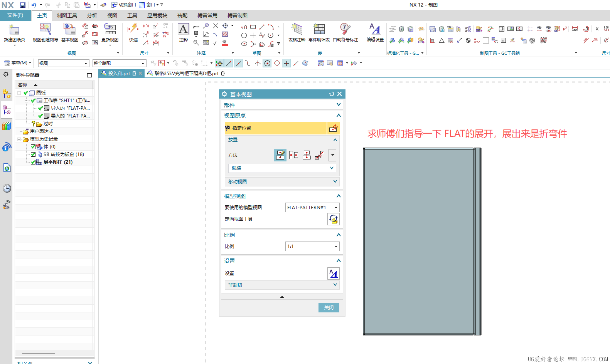Open the View Creation Wizard (视图创建向导)
The image size is (610, 364).
[x=45, y=29]
